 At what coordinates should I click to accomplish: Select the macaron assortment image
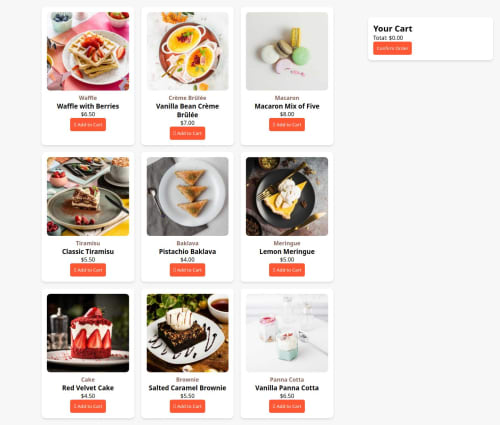click(x=287, y=51)
